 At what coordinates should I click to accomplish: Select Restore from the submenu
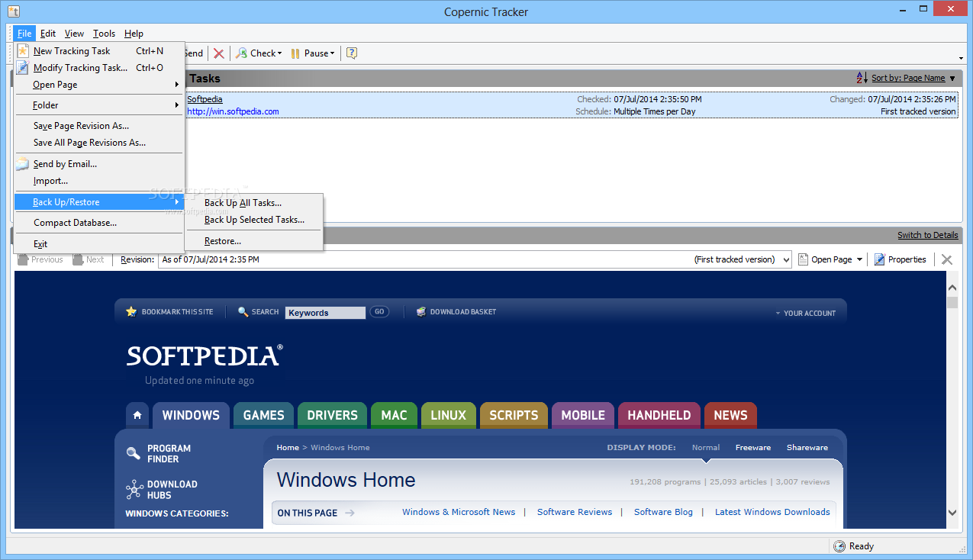coord(255,241)
